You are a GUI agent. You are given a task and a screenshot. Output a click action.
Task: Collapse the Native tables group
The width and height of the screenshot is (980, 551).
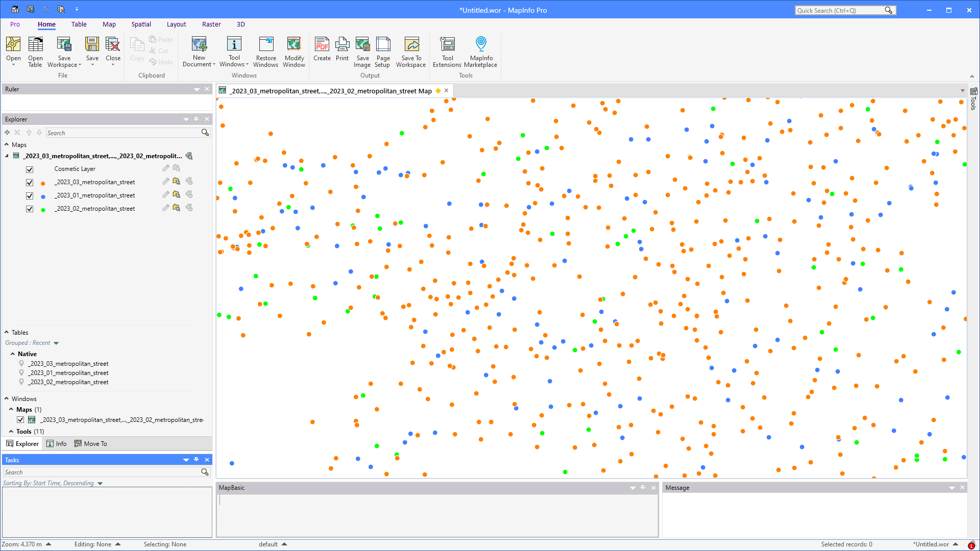coord(12,354)
